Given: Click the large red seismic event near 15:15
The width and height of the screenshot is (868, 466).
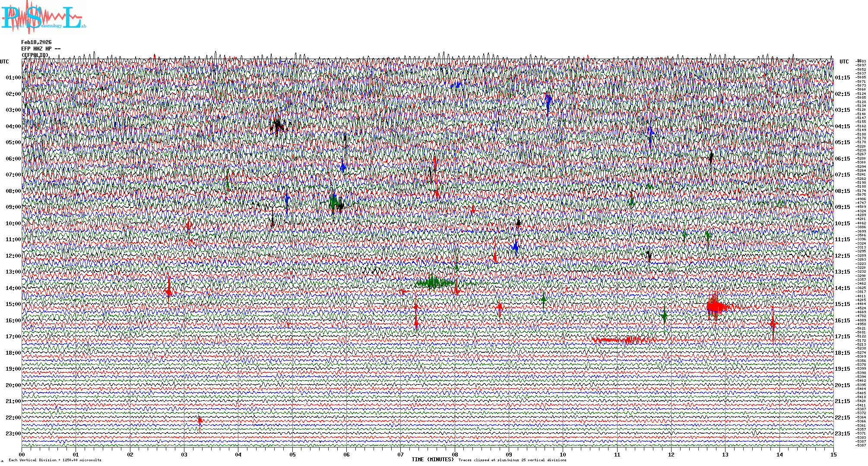Looking at the screenshot, I should (x=715, y=306).
